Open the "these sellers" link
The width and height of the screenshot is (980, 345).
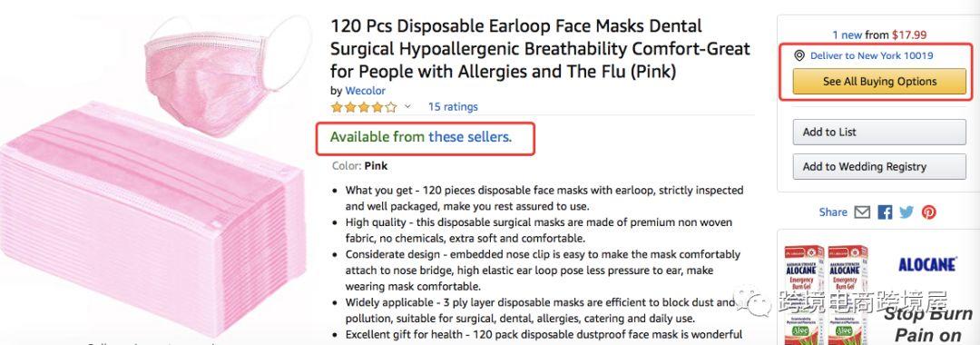click(x=470, y=137)
